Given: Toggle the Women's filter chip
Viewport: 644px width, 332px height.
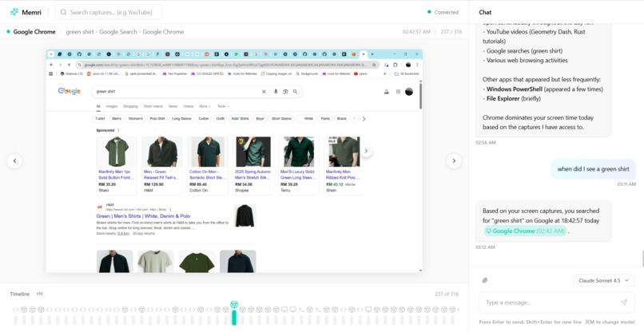Looking at the screenshot, I should point(136,119).
